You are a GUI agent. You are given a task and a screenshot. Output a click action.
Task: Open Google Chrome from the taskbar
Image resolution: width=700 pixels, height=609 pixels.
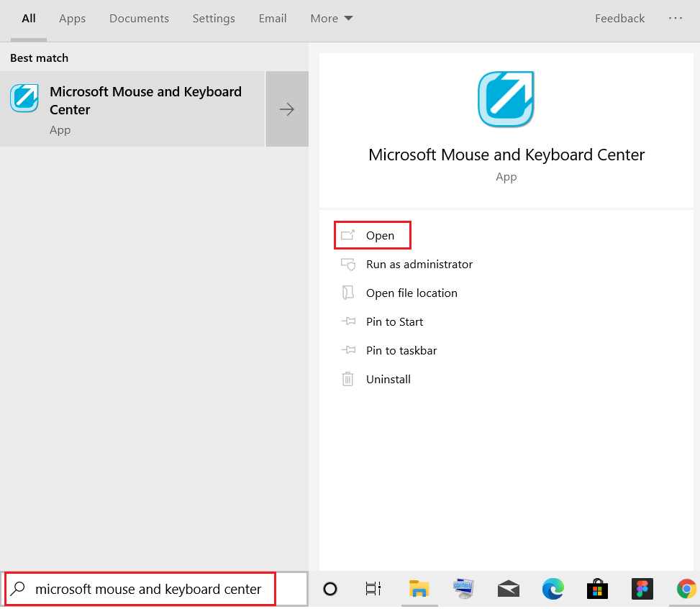686,589
